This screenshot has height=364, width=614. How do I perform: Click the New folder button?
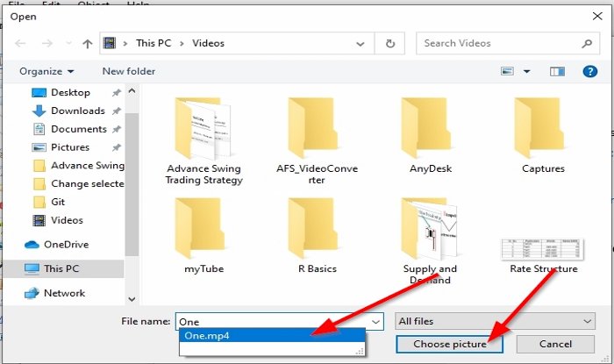(127, 71)
